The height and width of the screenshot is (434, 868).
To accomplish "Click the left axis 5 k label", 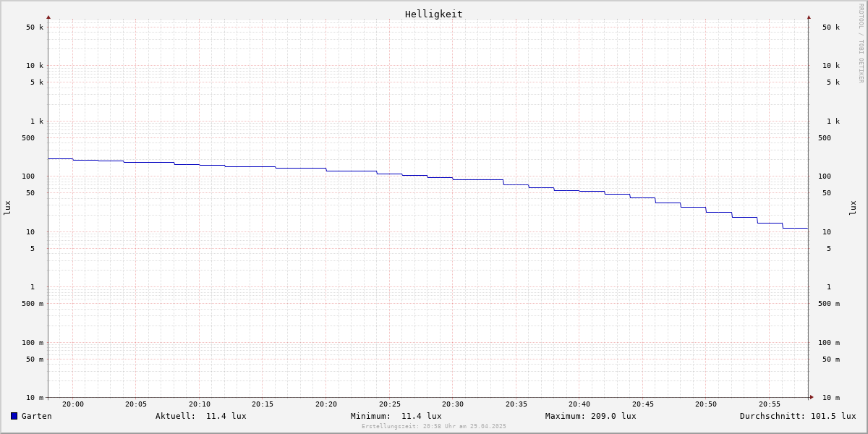I will tap(37, 82).
